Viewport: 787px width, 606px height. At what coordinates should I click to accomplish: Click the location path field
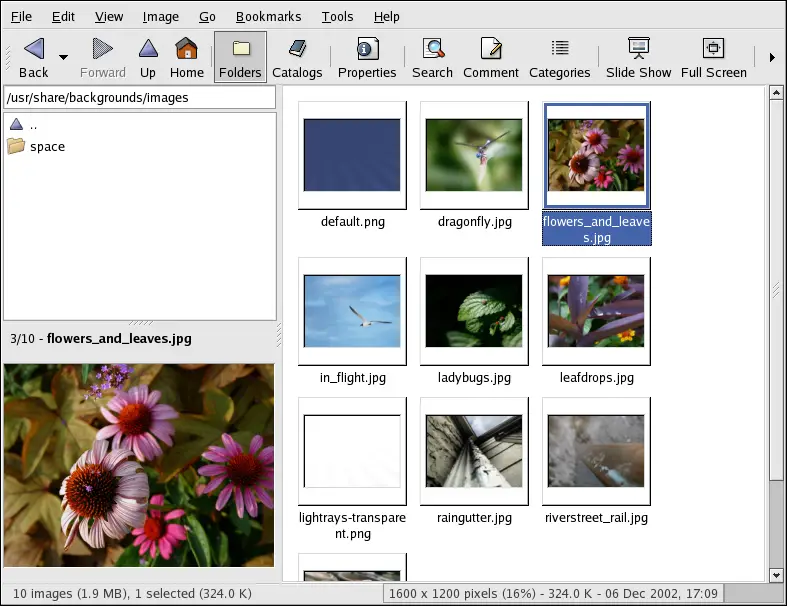click(139, 98)
